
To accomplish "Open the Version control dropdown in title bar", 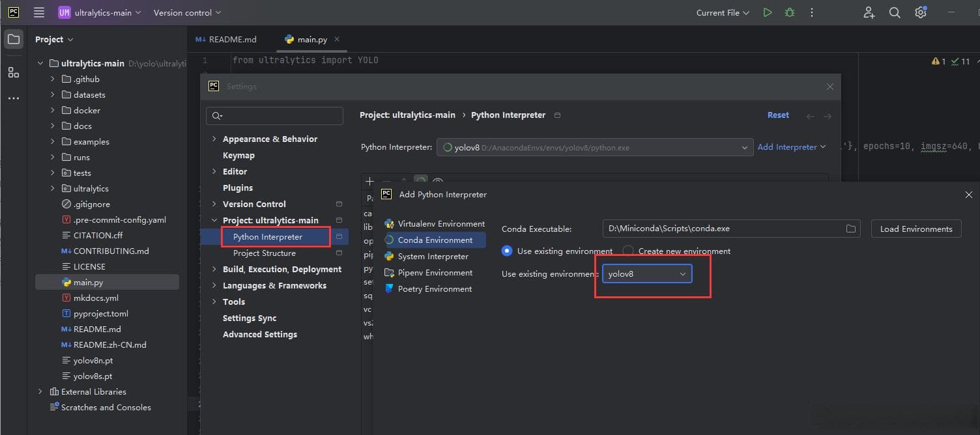I will [x=187, y=12].
